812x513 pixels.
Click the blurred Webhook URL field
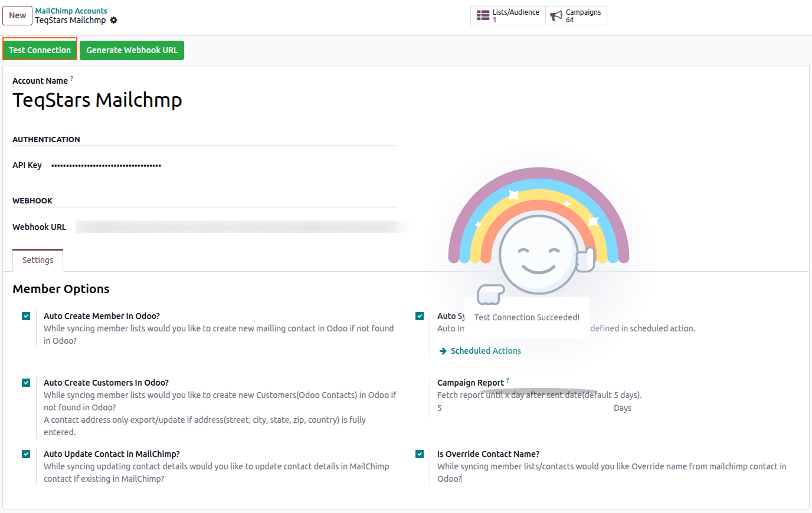(x=242, y=227)
